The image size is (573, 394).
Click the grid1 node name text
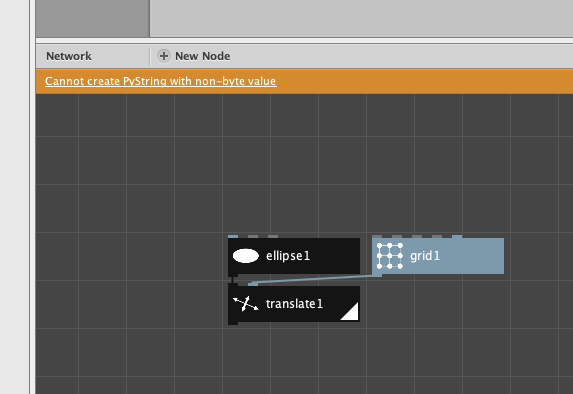click(x=425, y=256)
